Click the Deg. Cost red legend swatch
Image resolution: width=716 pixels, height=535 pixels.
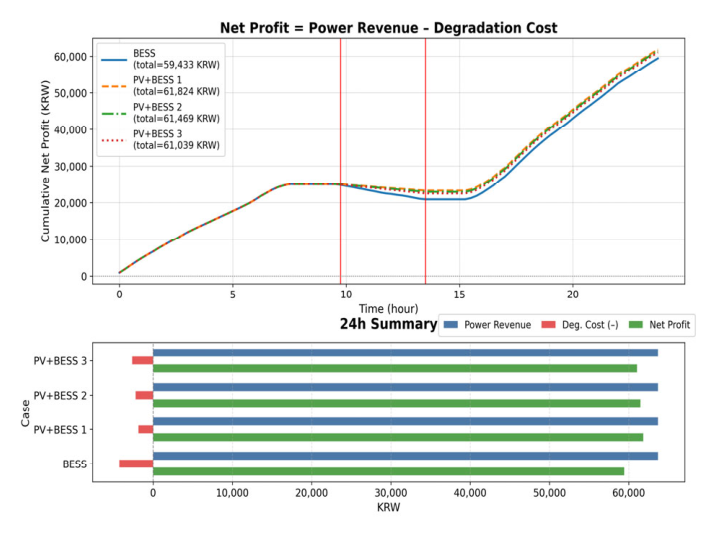(548, 325)
